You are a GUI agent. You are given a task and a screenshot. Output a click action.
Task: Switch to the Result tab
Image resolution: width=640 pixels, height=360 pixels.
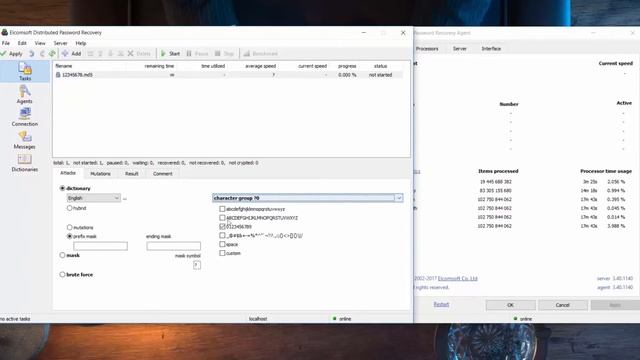(x=131, y=173)
